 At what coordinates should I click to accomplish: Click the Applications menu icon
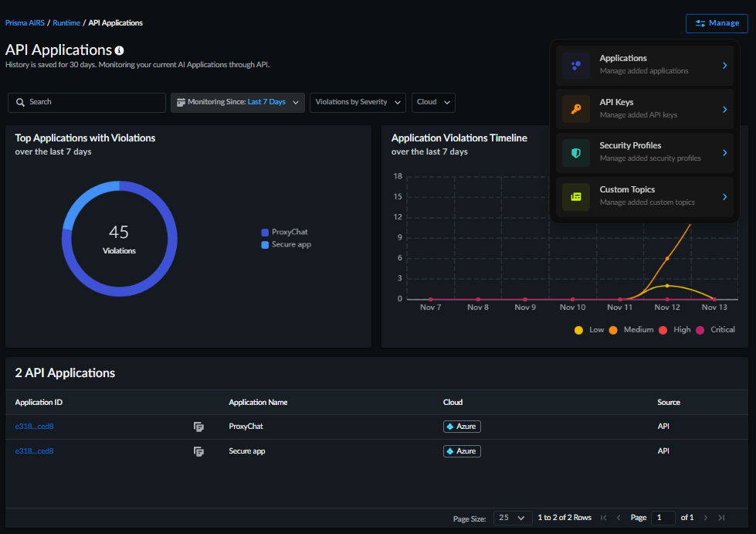pyautogui.click(x=576, y=66)
